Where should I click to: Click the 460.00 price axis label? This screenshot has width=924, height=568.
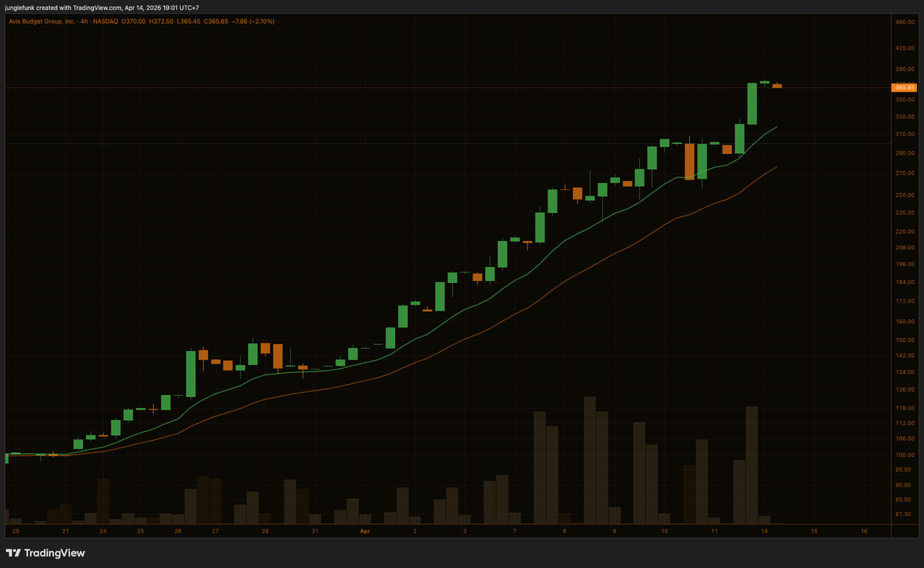click(905, 22)
